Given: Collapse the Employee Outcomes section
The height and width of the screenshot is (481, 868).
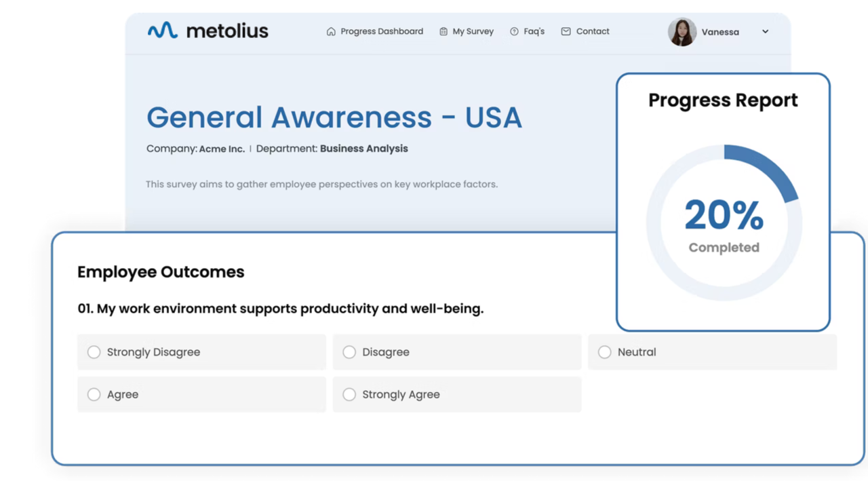Looking at the screenshot, I should coord(161,272).
